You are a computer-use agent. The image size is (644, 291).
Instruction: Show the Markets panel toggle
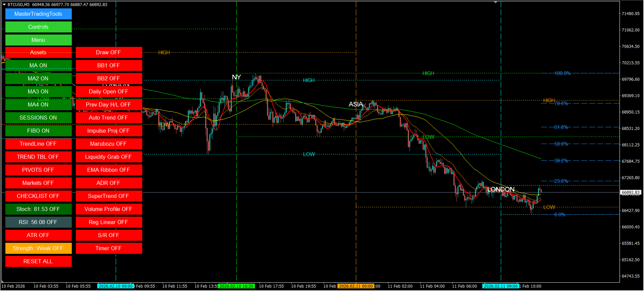39,183
